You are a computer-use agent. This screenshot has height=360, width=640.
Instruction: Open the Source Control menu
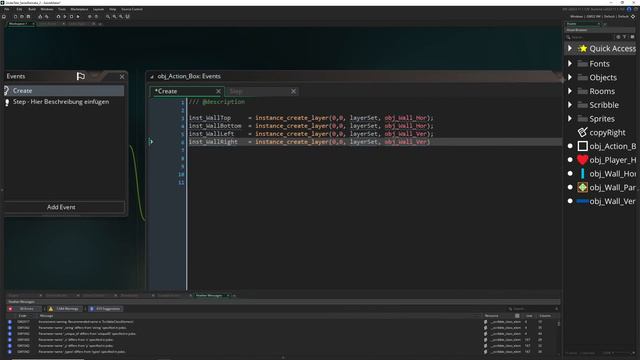click(x=132, y=9)
